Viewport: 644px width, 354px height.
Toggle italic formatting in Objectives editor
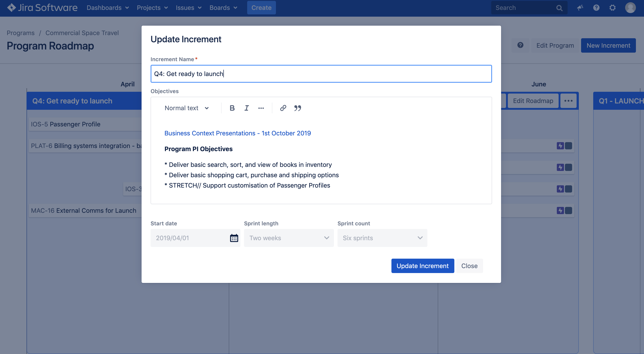pos(246,108)
